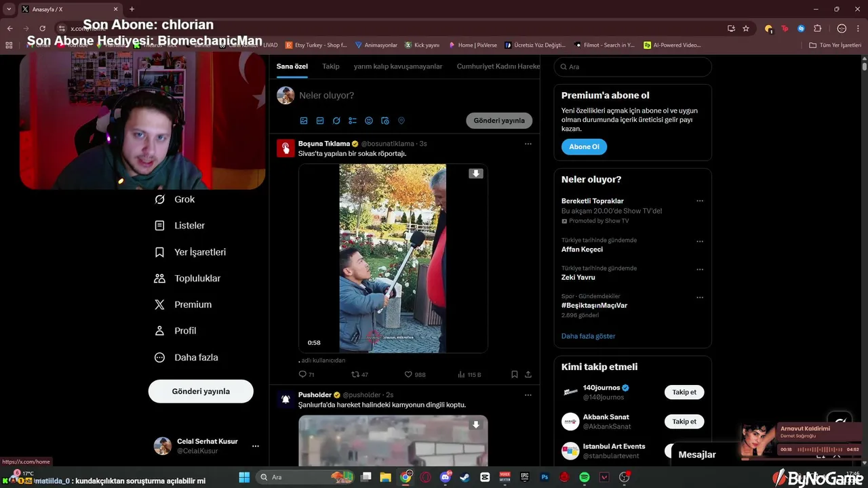868x488 pixels.
Task: Open Tüm Yer İşaretleri folder
Action: tap(835, 45)
